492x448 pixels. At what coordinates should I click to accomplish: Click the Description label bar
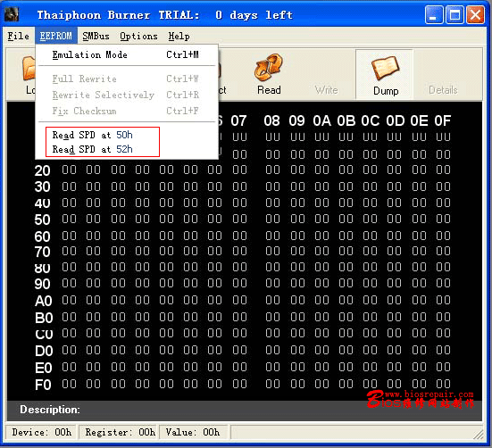[245, 410]
